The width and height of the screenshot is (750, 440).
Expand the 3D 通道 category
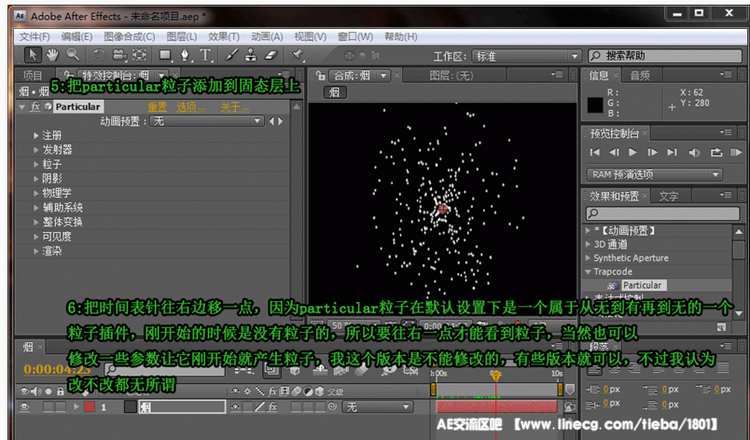tap(588, 244)
